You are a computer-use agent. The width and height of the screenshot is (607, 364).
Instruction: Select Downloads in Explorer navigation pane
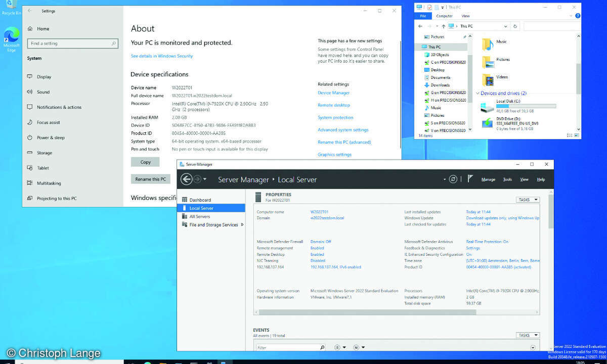click(x=437, y=85)
